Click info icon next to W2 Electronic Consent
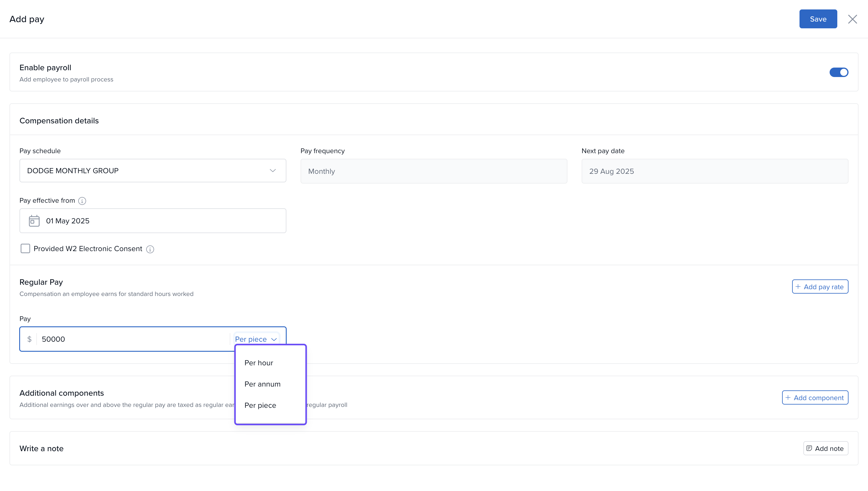Screen dimensions: 868x491 point(150,249)
